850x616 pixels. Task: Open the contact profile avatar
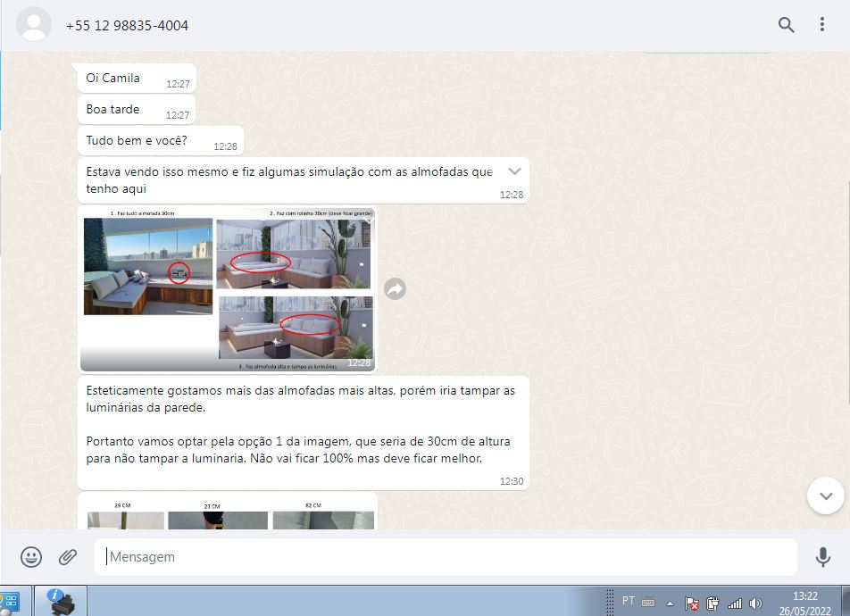pos(34,24)
